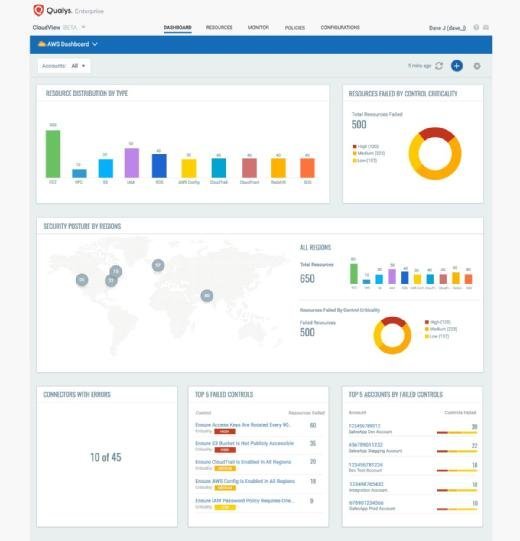Click the Total Resources Failed 500 value
Viewport: 520px width, 541px height.
[359, 125]
